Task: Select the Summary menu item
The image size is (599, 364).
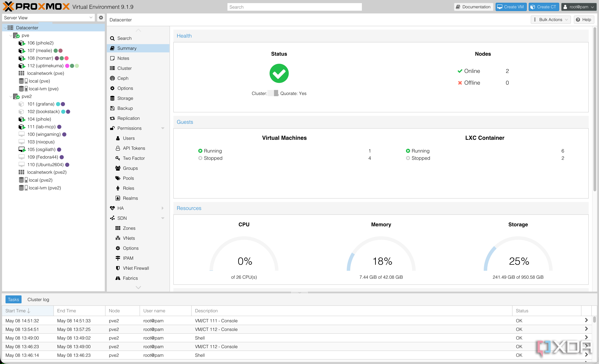Action: 138,48
